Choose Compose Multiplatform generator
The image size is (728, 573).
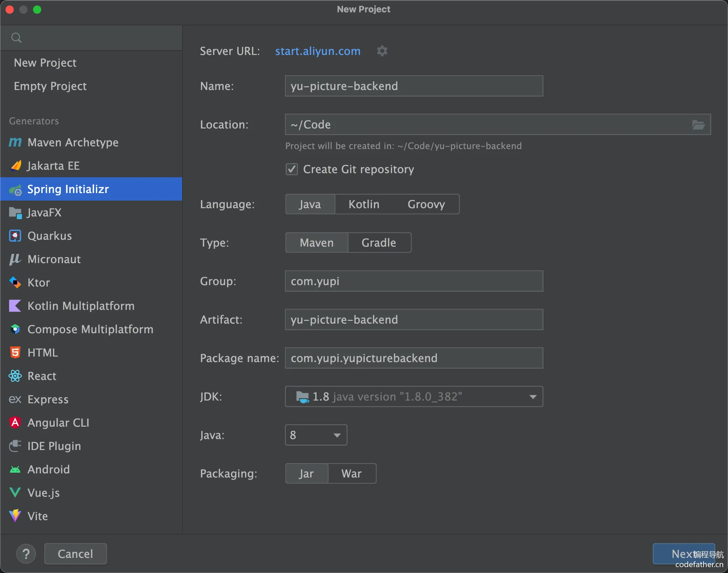[x=91, y=329]
